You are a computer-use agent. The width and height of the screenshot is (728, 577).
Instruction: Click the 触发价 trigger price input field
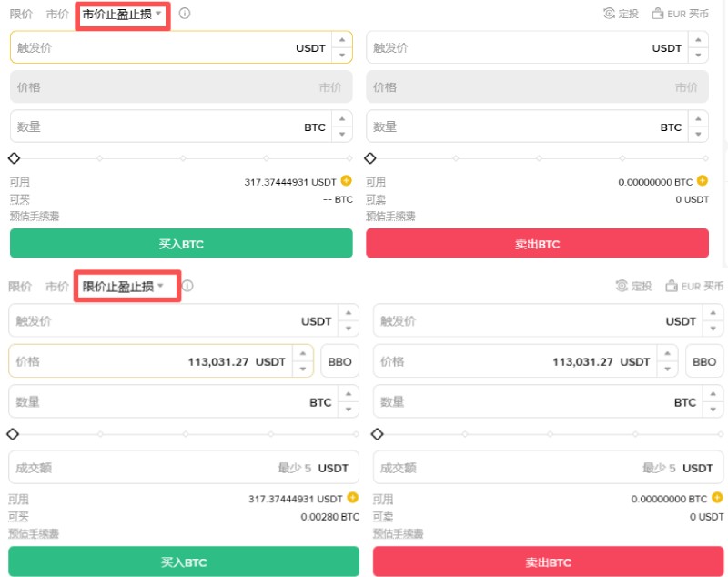[136, 47]
